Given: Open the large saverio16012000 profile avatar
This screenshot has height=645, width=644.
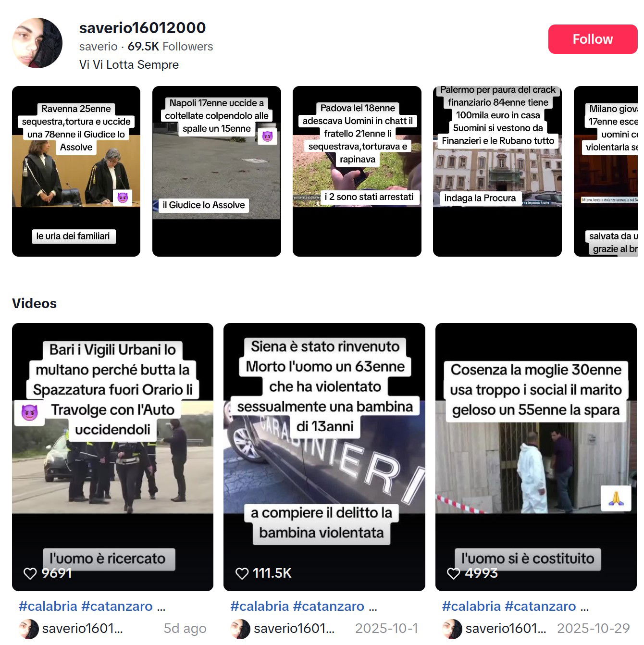Looking at the screenshot, I should [37, 43].
